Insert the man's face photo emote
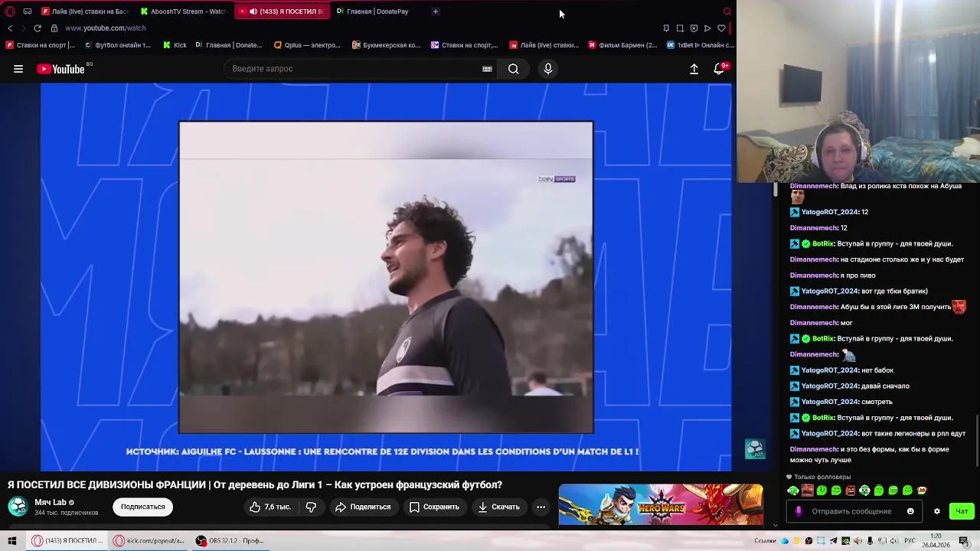This screenshot has height=551, width=980. click(x=807, y=491)
